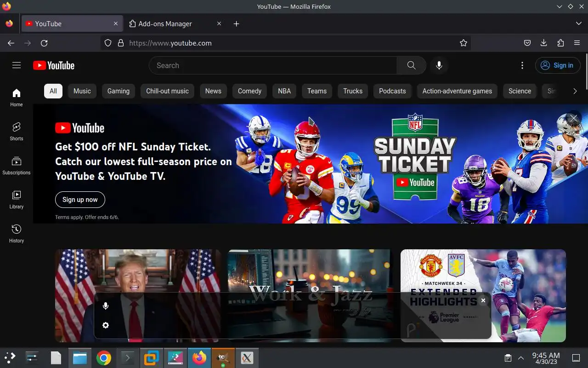Select the Chill-out music chip
Viewport: 588px width, 368px height.
tap(167, 91)
